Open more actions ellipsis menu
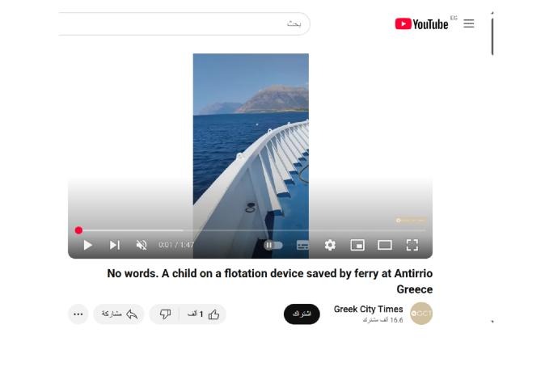Screen dimensions: 545x392 [78, 314]
